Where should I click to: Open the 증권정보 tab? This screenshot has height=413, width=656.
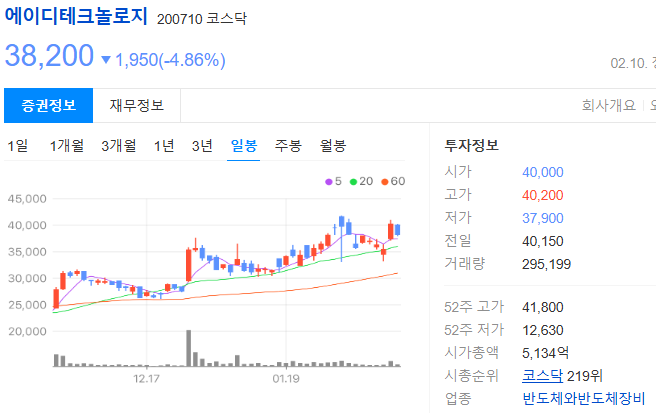[x=49, y=105]
